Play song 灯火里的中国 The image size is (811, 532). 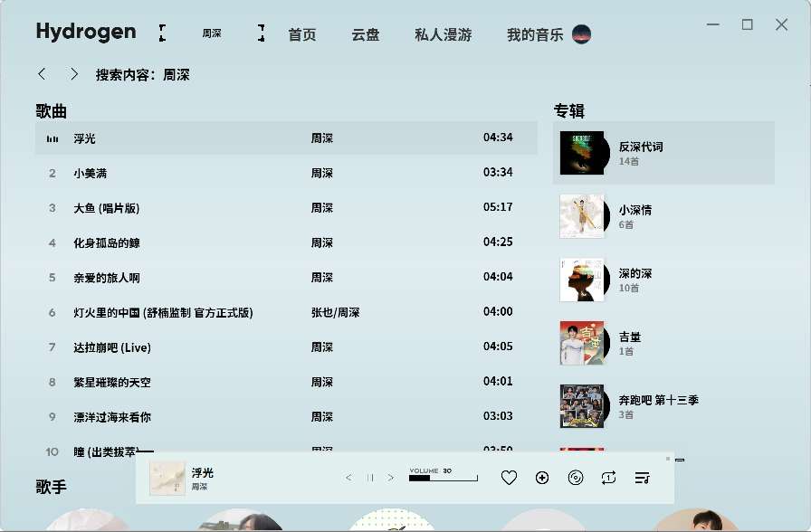click(x=286, y=312)
